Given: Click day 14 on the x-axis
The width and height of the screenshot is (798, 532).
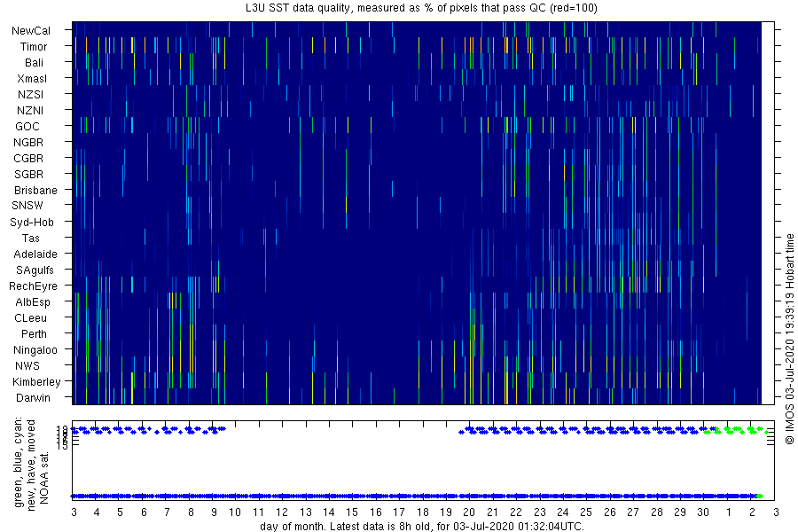Looking at the screenshot, I should pyautogui.click(x=329, y=512).
